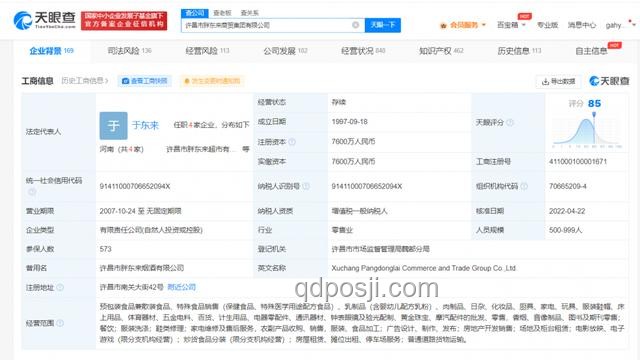The image size is (640, 360).
Task: Click English name Xuchang Pangdonglai Commerce text
Action: [424, 268]
